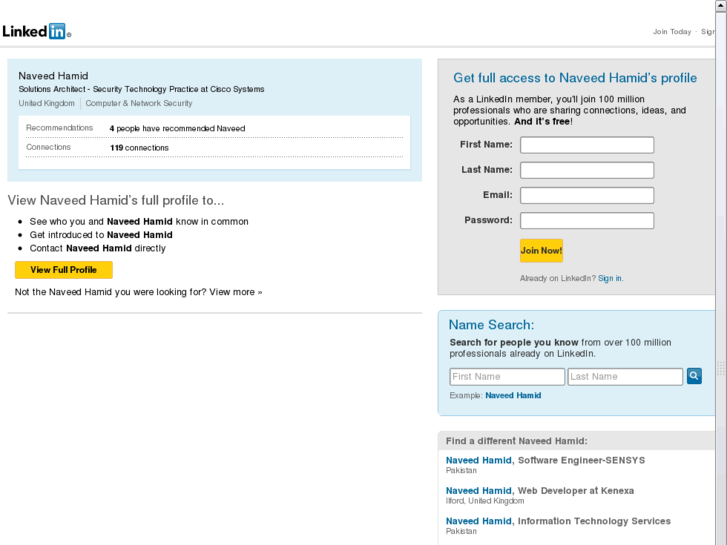Click the 119 connections text
This screenshot has width=727, height=545.
click(139, 147)
